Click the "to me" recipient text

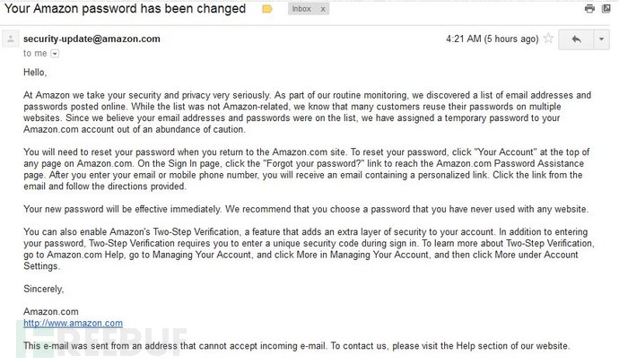(35, 54)
